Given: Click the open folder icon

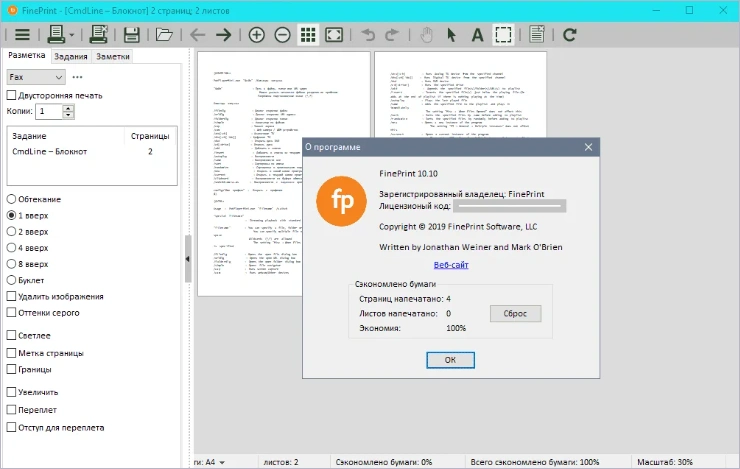Looking at the screenshot, I should [164, 35].
